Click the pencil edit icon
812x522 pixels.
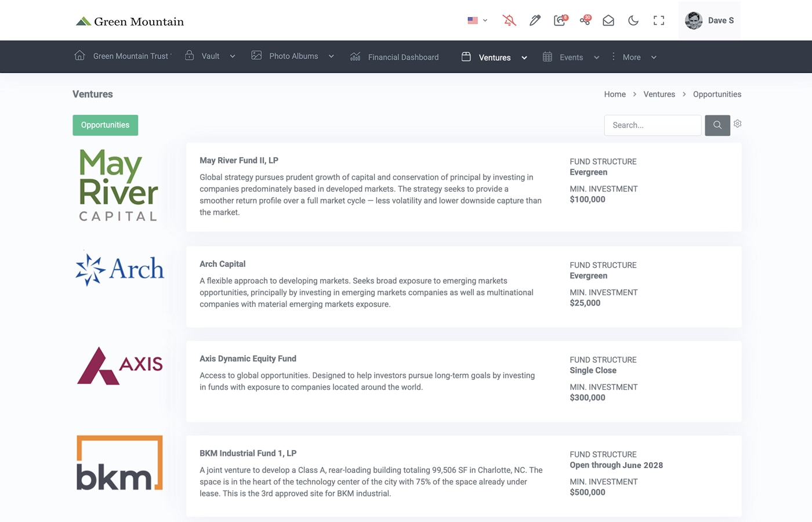click(x=535, y=20)
